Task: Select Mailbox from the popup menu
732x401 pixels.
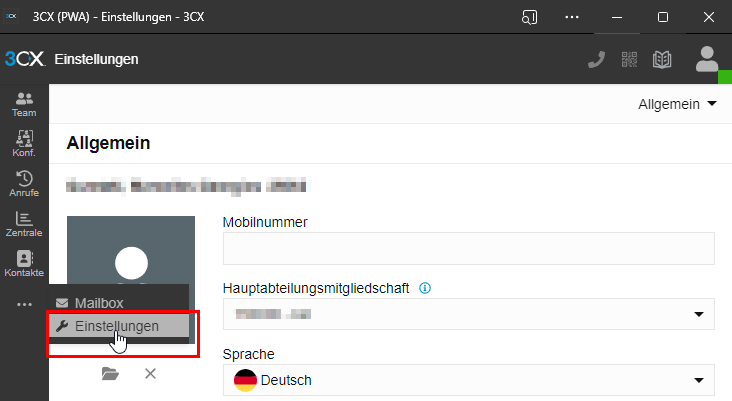Action: tap(98, 302)
